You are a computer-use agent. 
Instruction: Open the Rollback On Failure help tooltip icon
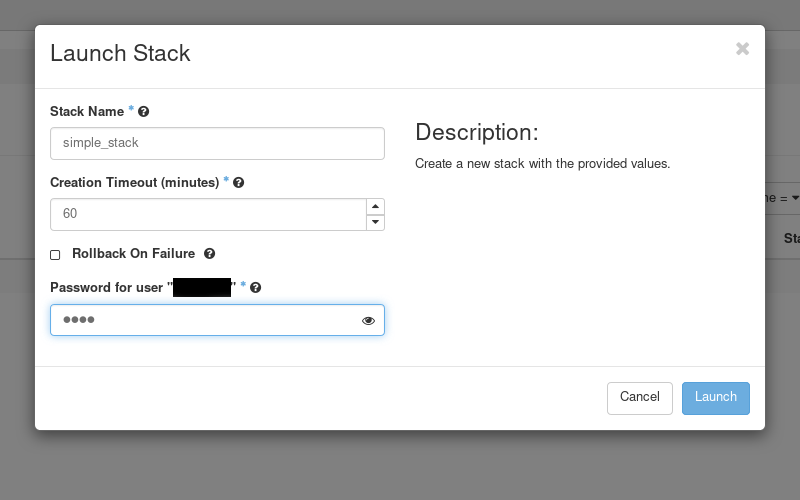click(x=210, y=254)
